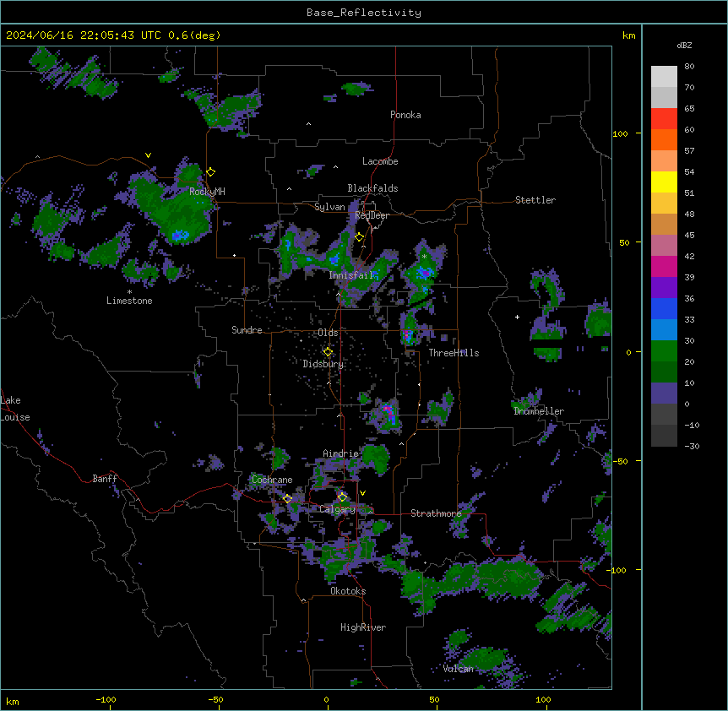Click the asterisk marker above Limestone
728x711 pixels.
129,292
